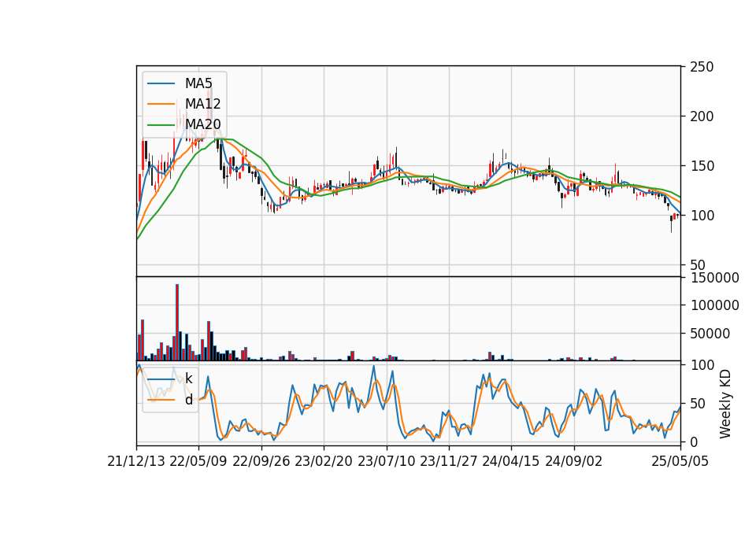Image resolution: width=756 pixels, height=543 pixels.
Task: Click the 22/05/09 date tick label
Action: coord(198,462)
